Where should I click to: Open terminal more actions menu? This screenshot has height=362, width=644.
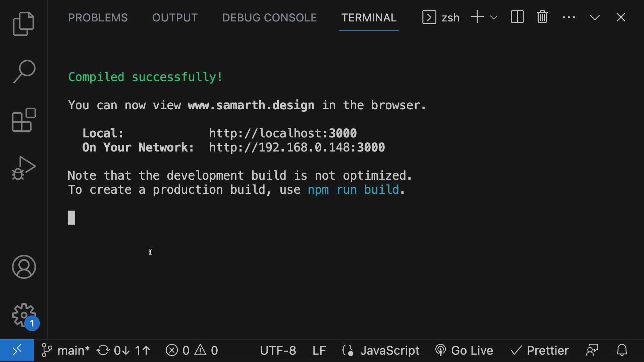(569, 17)
